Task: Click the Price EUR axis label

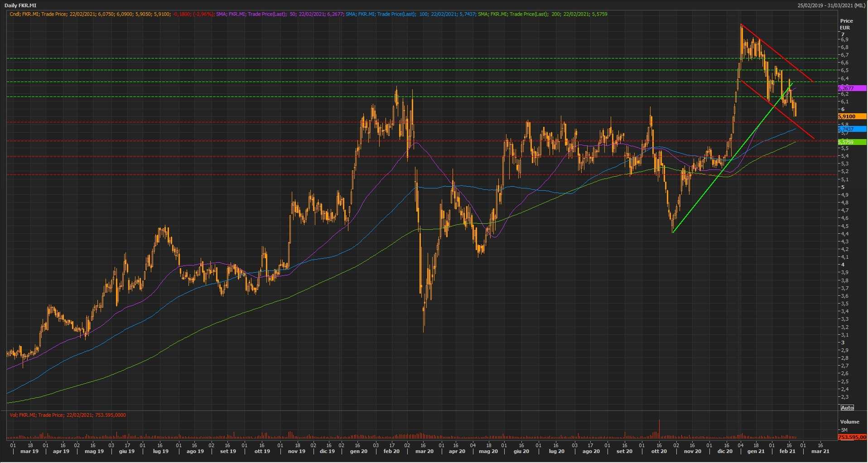Action: [846, 24]
